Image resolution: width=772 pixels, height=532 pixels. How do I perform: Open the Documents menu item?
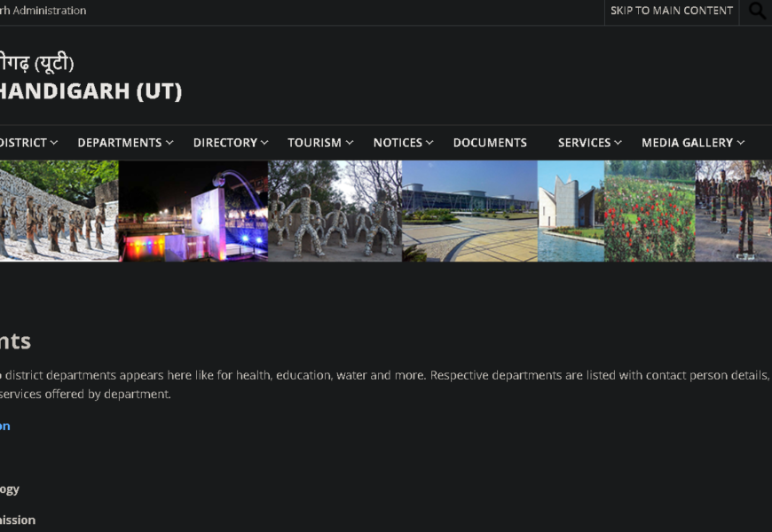pos(490,143)
